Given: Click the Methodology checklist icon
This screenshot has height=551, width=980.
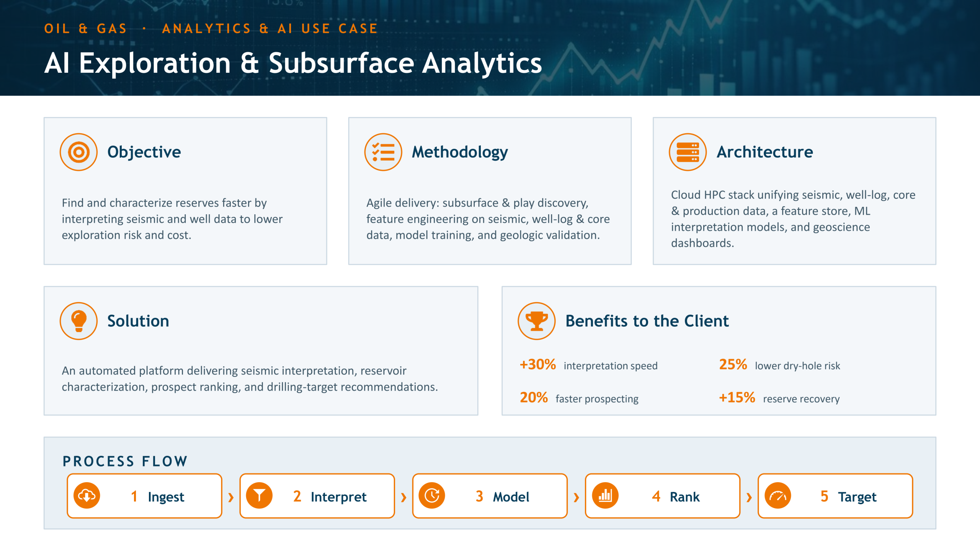Looking at the screenshot, I should [x=383, y=152].
